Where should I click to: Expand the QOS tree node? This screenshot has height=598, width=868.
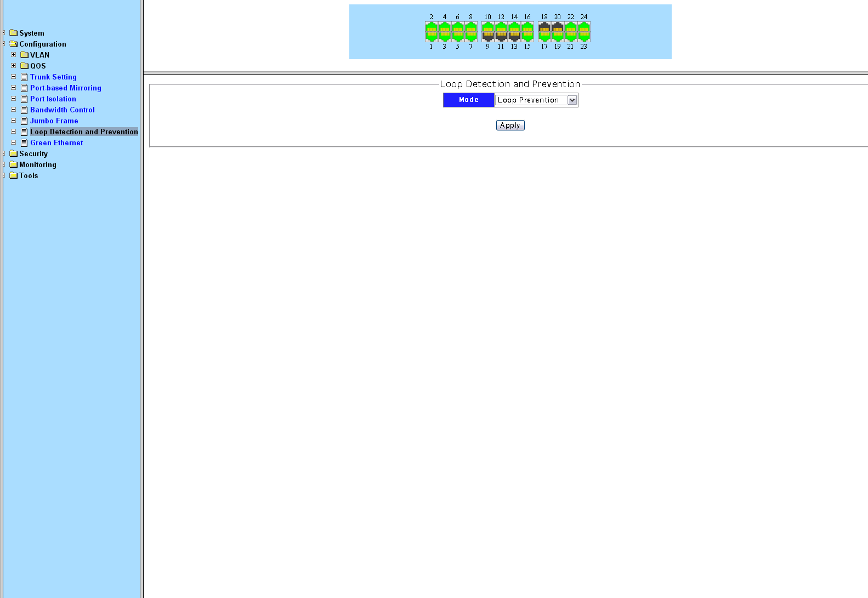coord(14,66)
